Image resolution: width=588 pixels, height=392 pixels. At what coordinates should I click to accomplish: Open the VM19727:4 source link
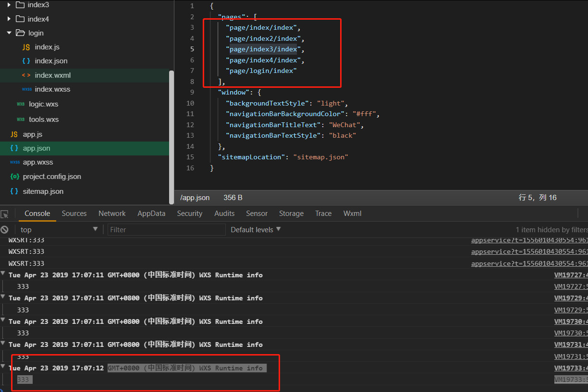click(x=571, y=275)
